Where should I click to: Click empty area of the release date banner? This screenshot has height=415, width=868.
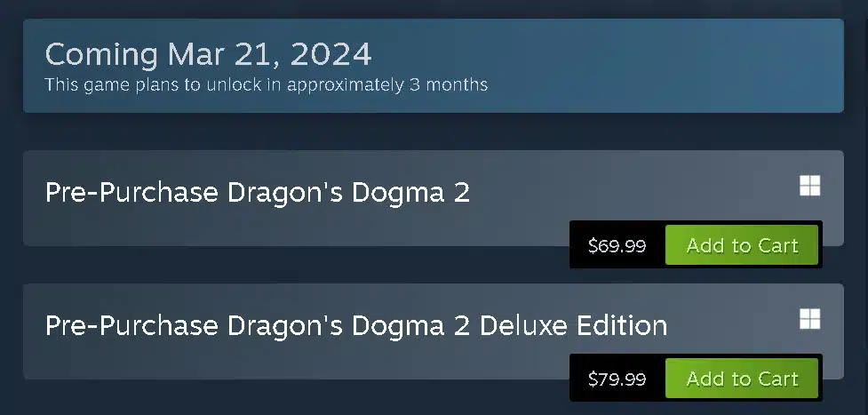click(x=665, y=66)
